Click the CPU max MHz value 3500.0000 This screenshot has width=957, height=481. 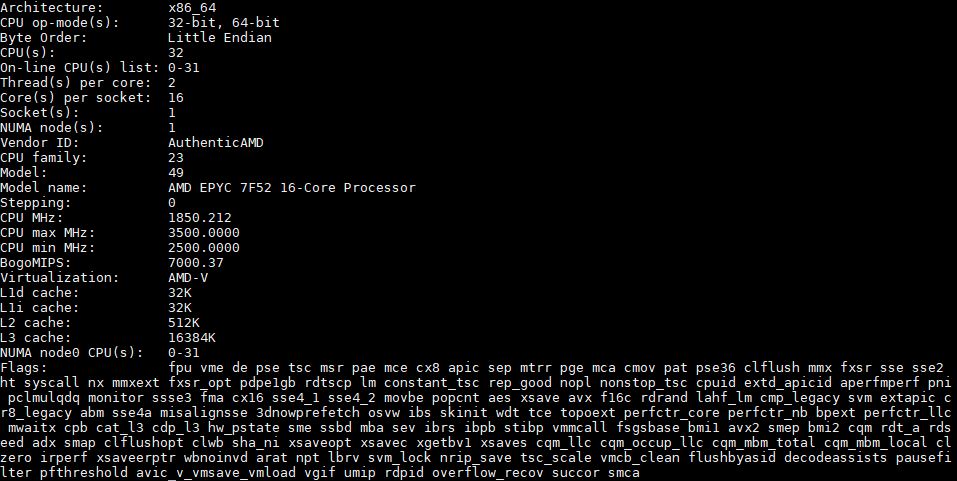click(203, 233)
